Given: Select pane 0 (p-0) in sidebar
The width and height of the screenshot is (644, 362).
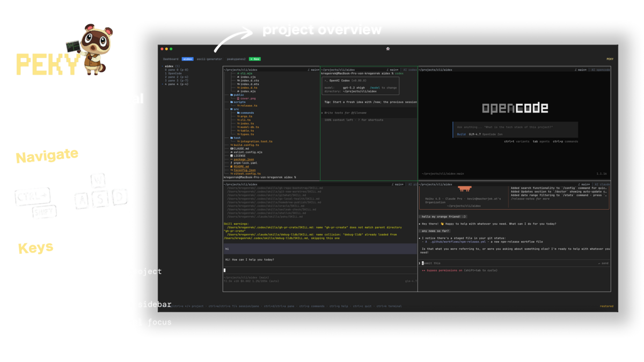Looking at the screenshot, I should tap(177, 70).
